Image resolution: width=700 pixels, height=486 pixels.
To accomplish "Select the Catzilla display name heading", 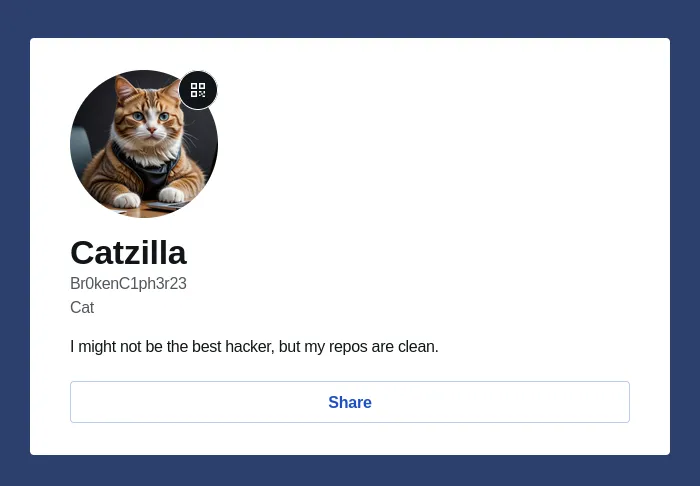I will pyautogui.click(x=128, y=253).
